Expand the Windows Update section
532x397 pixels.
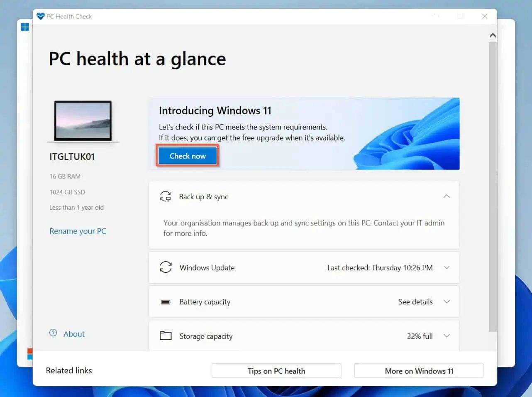coord(447,267)
